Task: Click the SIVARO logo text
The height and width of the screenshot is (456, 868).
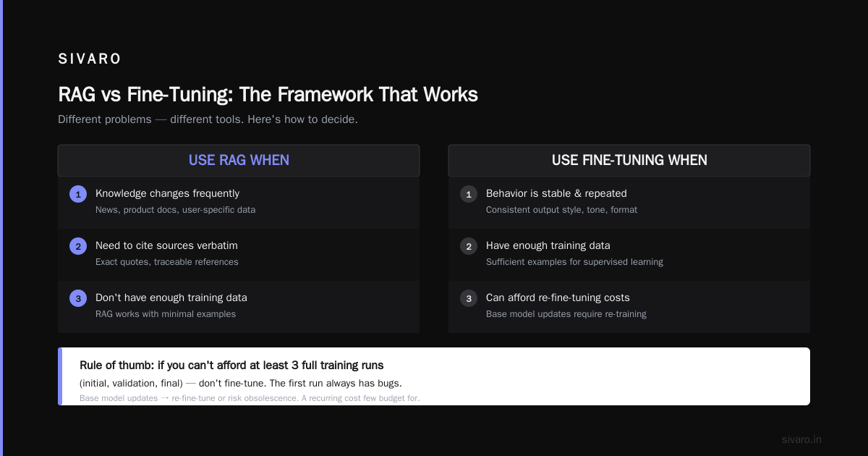Action: (x=90, y=59)
